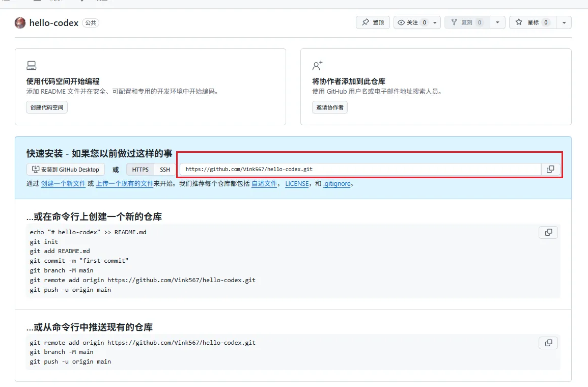Click the 'git init' command line
The width and height of the screenshot is (588, 387).
coord(44,242)
